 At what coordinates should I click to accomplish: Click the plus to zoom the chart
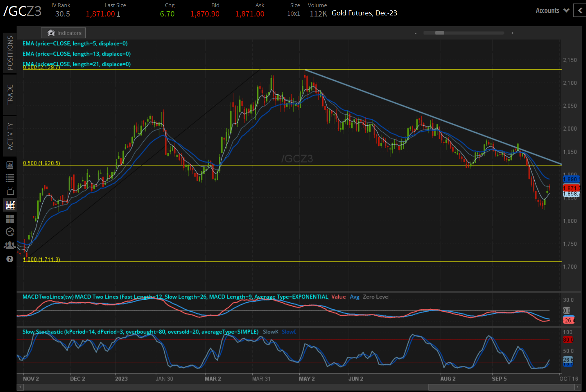[x=512, y=33]
